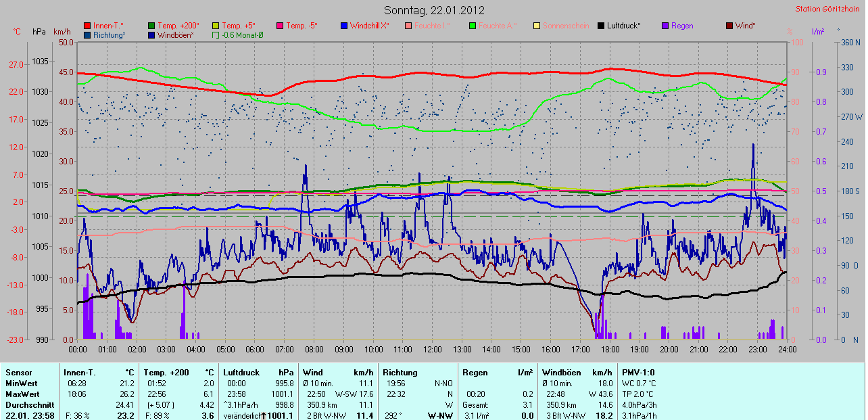Click the black Luftdruck legend square
This screenshot has width=868, height=420.
601,26
